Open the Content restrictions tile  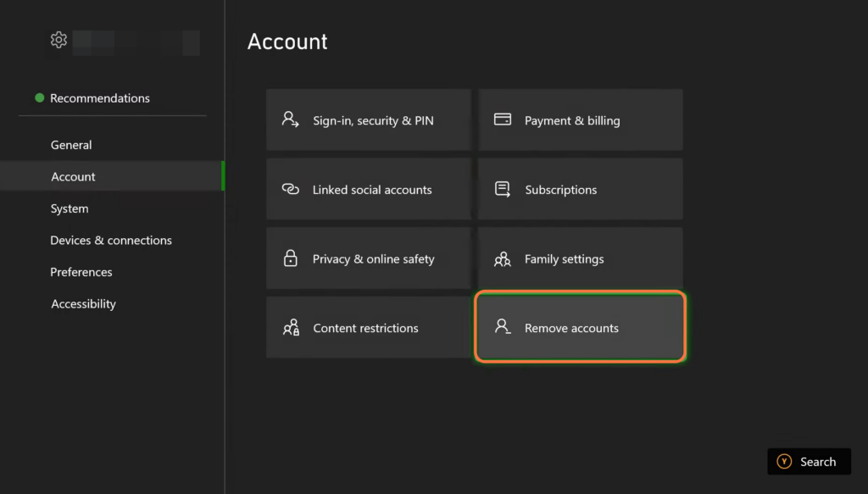click(x=369, y=327)
